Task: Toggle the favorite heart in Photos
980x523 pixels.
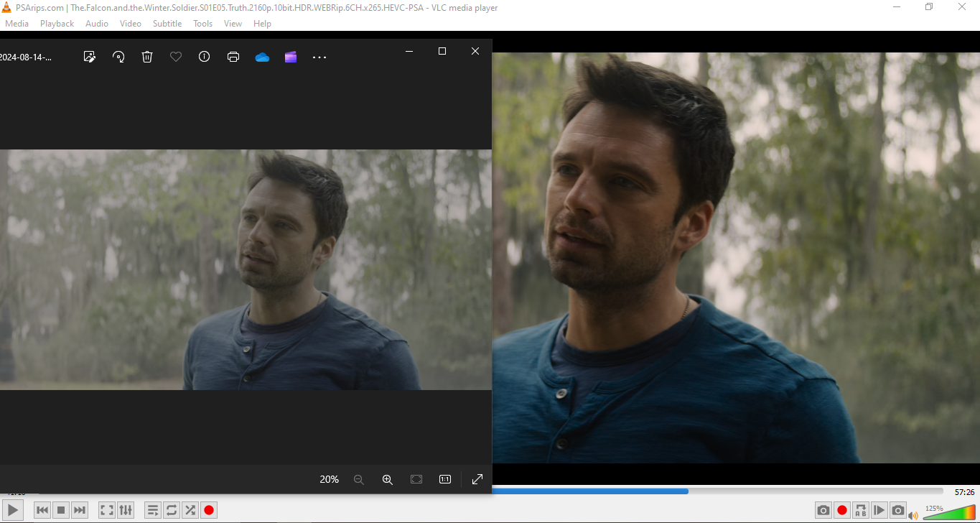Action: (176, 57)
